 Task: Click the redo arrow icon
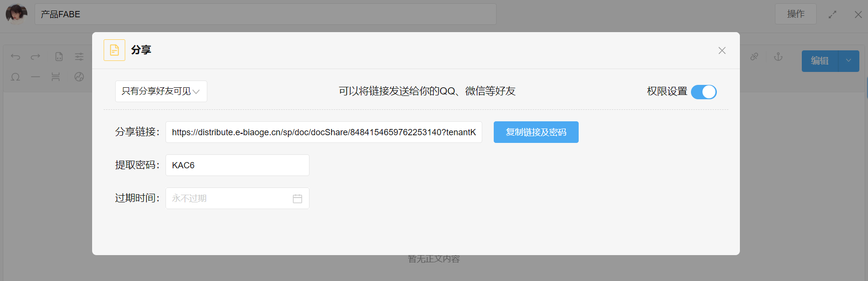coord(36,57)
